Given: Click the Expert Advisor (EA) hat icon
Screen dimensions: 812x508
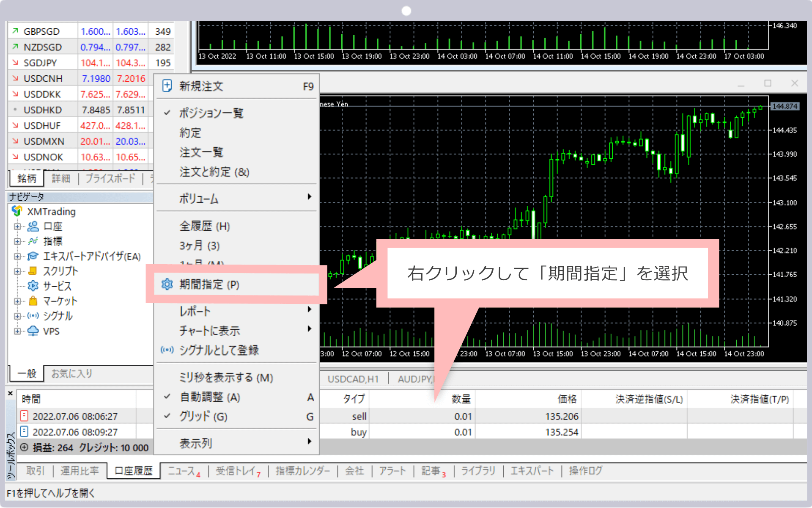Looking at the screenshot, I should [33, 256].
